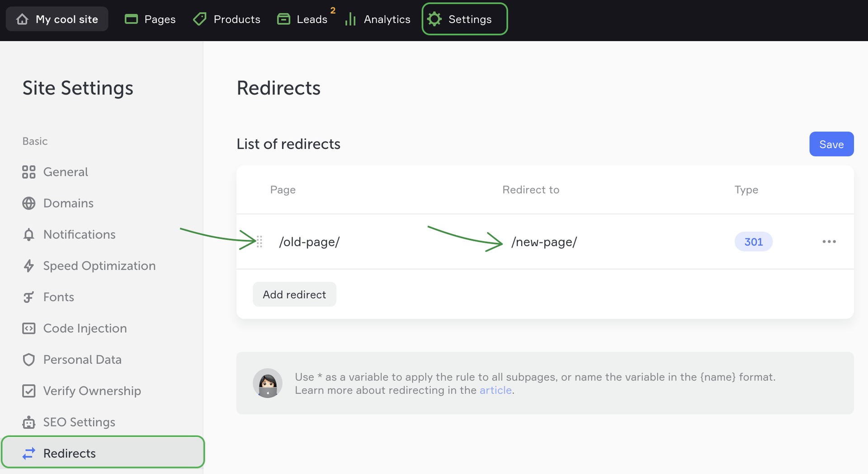Open Verify Ownership page
Image resolution: width=868 pixels, height=474 pixels.
(92, 391)
